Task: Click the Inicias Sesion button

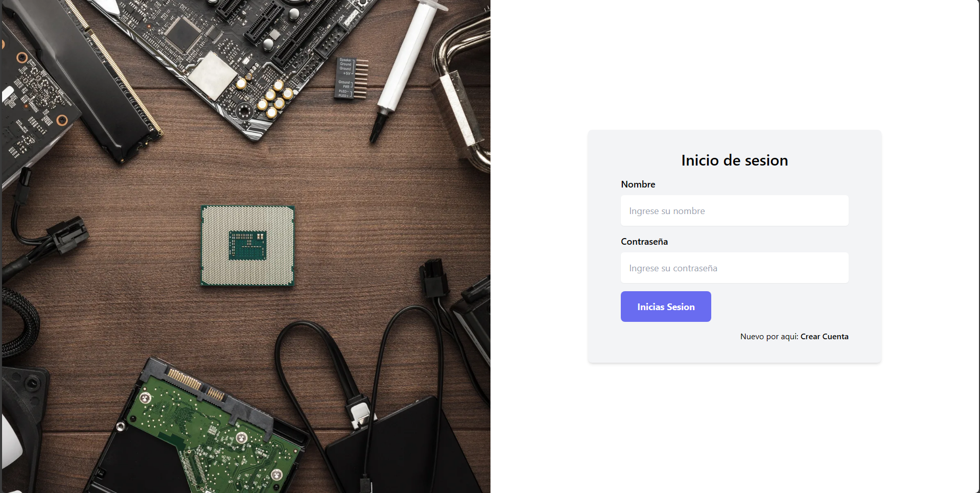Action: point(666,307)
